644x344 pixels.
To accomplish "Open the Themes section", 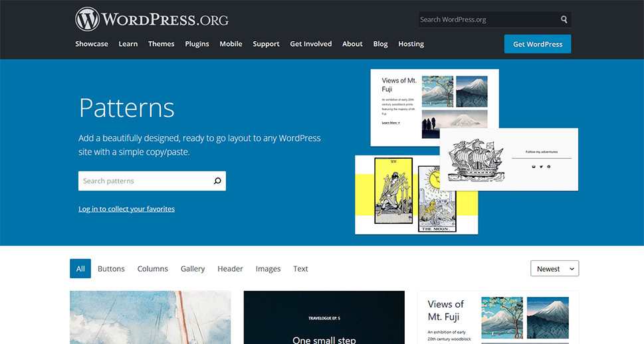I will [161, 44].
